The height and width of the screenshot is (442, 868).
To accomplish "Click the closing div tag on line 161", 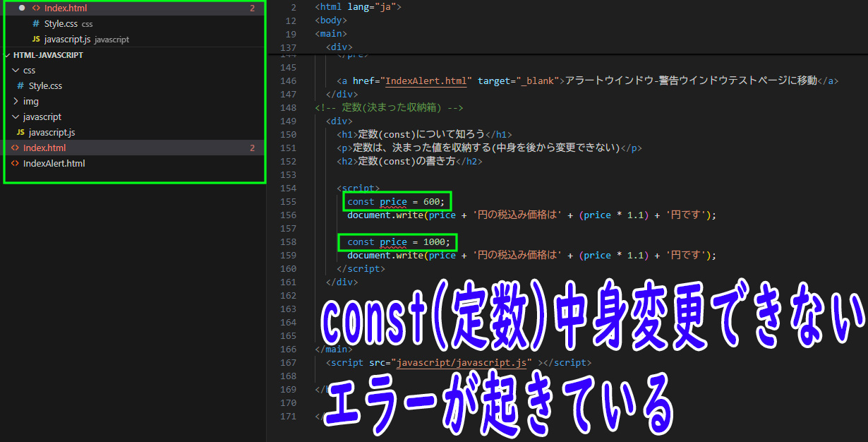I will pos(342,282).
